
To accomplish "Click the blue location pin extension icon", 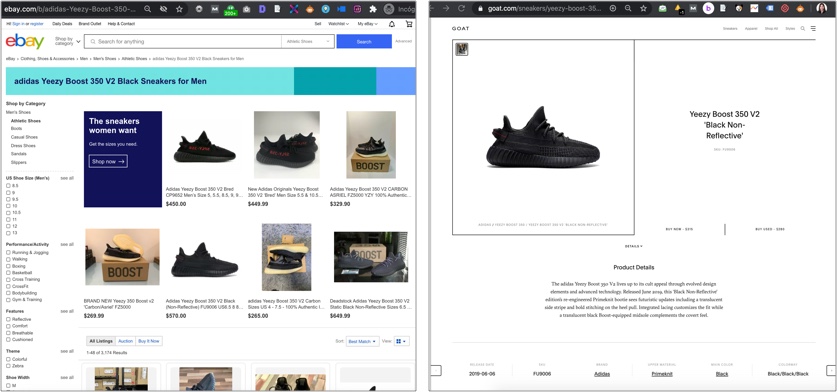I will [326, 9].
